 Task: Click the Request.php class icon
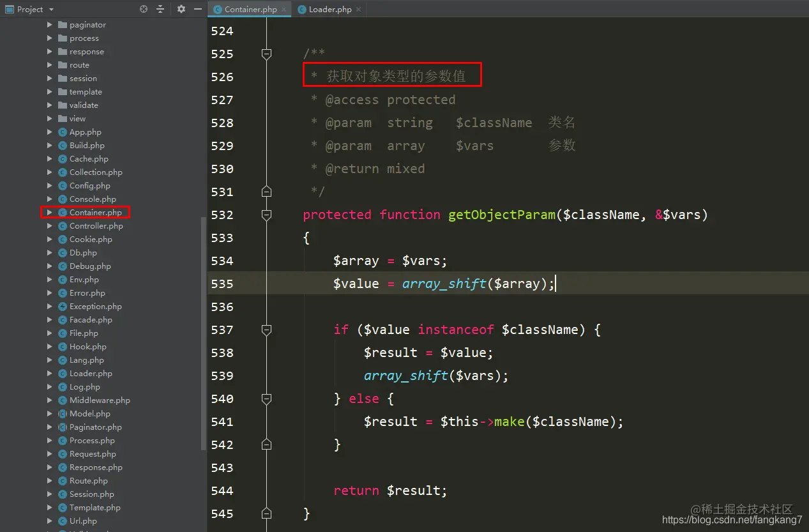63,454
